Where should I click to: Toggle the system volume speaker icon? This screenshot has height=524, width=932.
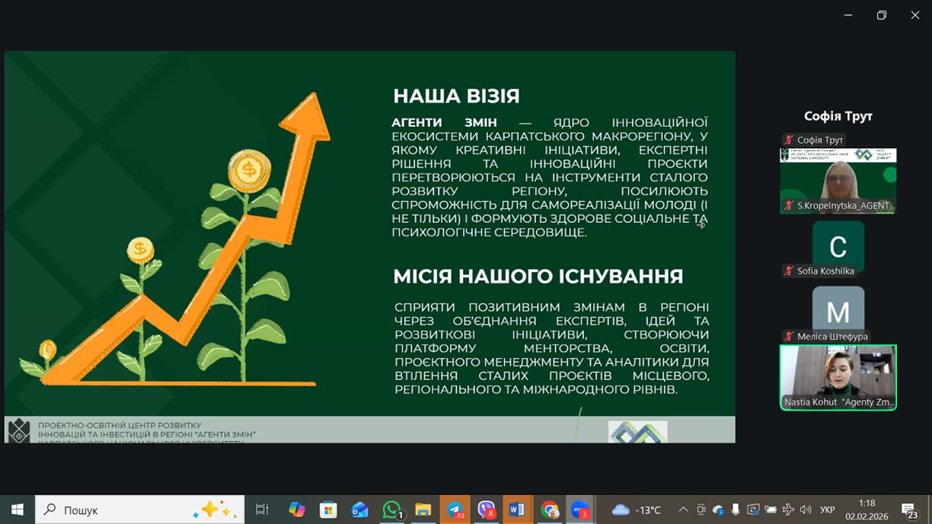point(806,510)
